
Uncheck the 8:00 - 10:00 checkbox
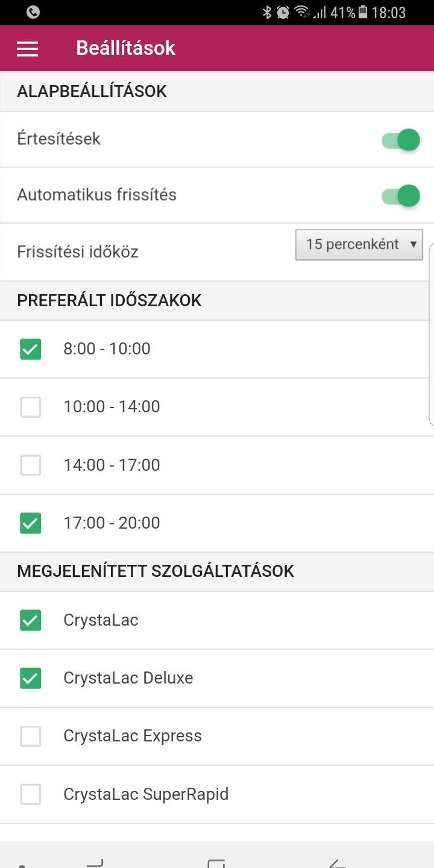point(31,349)
